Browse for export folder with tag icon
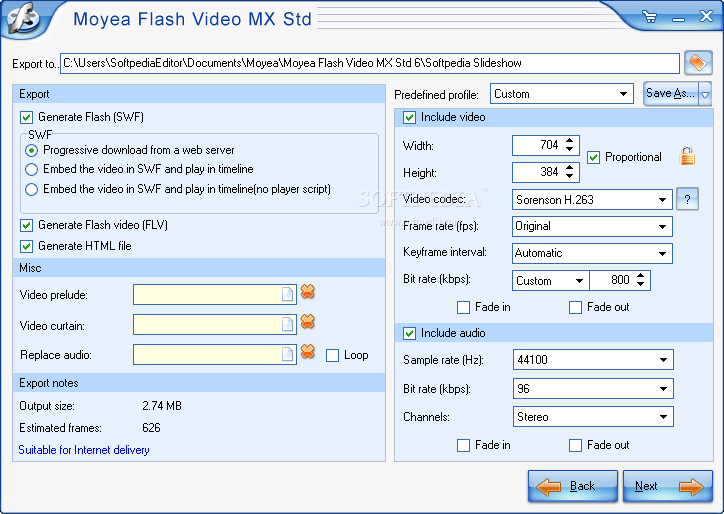Screen dimensions: 724x514 [698, 63]
